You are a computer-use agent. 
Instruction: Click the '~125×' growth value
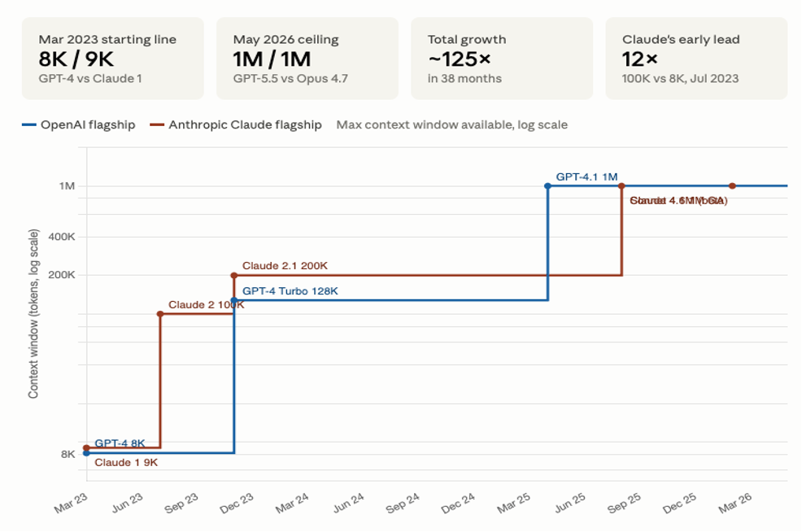(x=460, y=59)
